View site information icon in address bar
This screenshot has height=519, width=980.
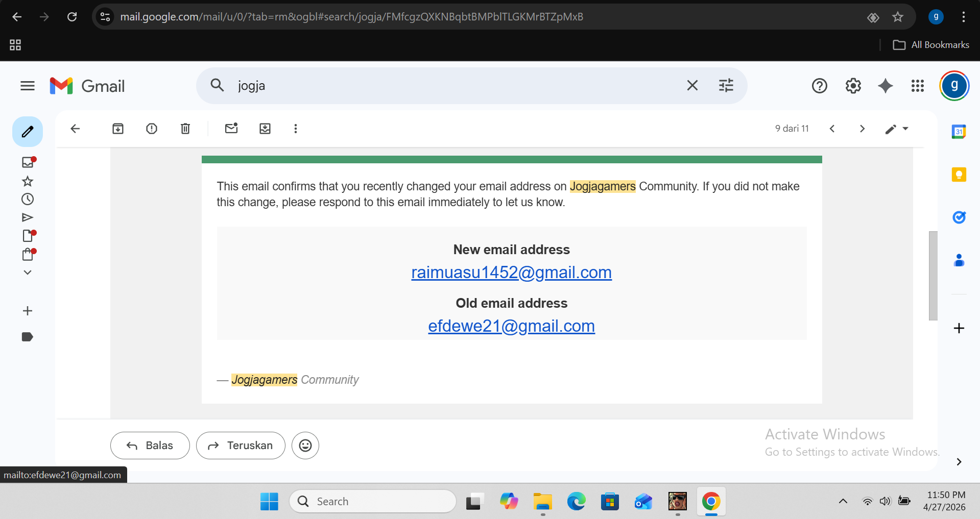tap(105, 17)
